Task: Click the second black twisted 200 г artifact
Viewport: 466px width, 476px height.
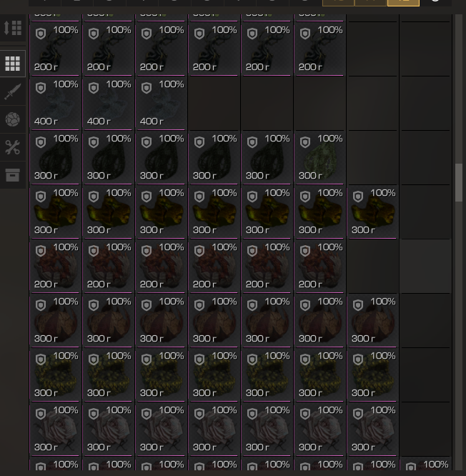Action: (108, 49)
